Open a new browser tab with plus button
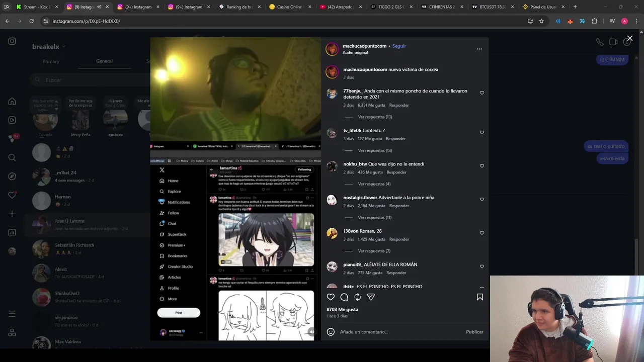Image resolution: width=644 pixels, height=362 pixels. pos(575,7)
